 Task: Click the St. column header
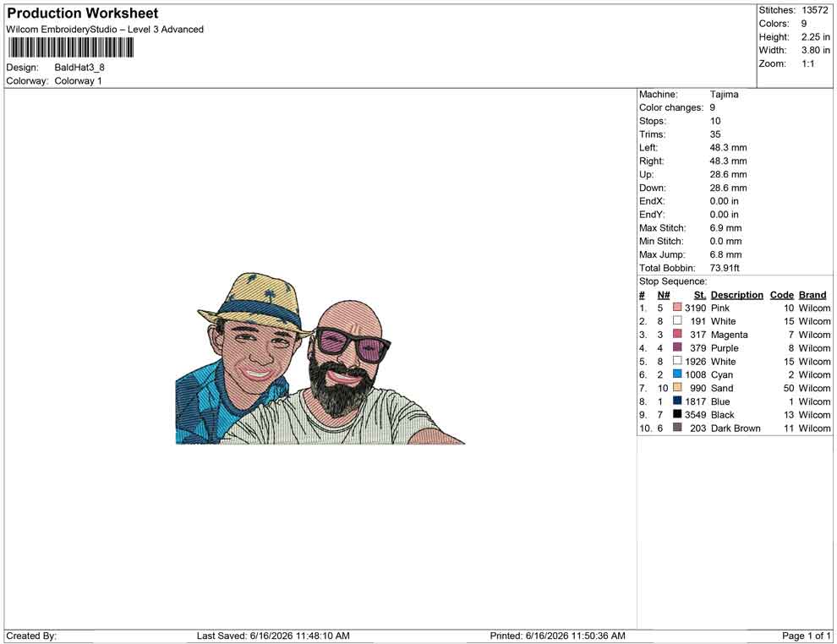pyautogui.click(x=700, y=295)
